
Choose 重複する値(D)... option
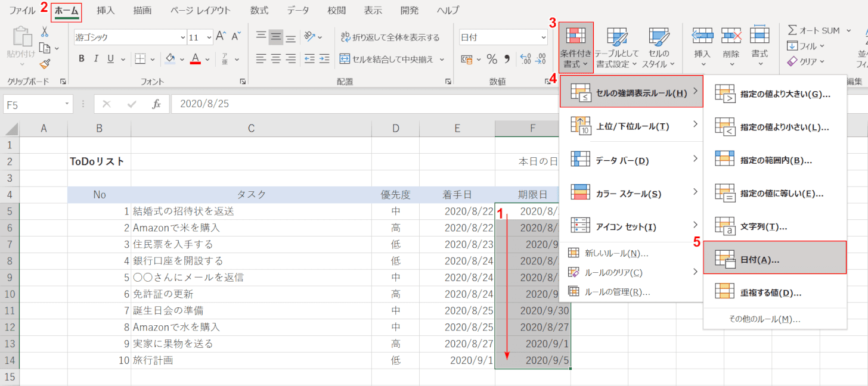775,292
